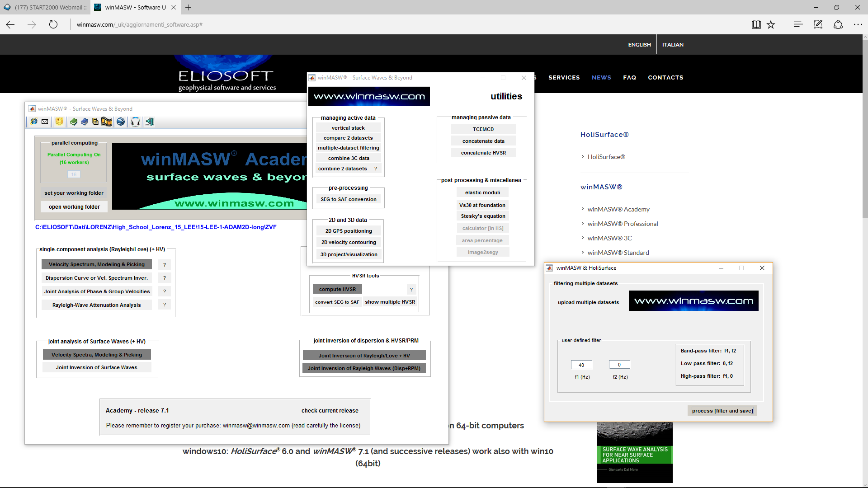This screenshot has width=868, height=488.
Task: Open the Internet Explorer web icon in winMASW toolbar
Action: point(34,122)
